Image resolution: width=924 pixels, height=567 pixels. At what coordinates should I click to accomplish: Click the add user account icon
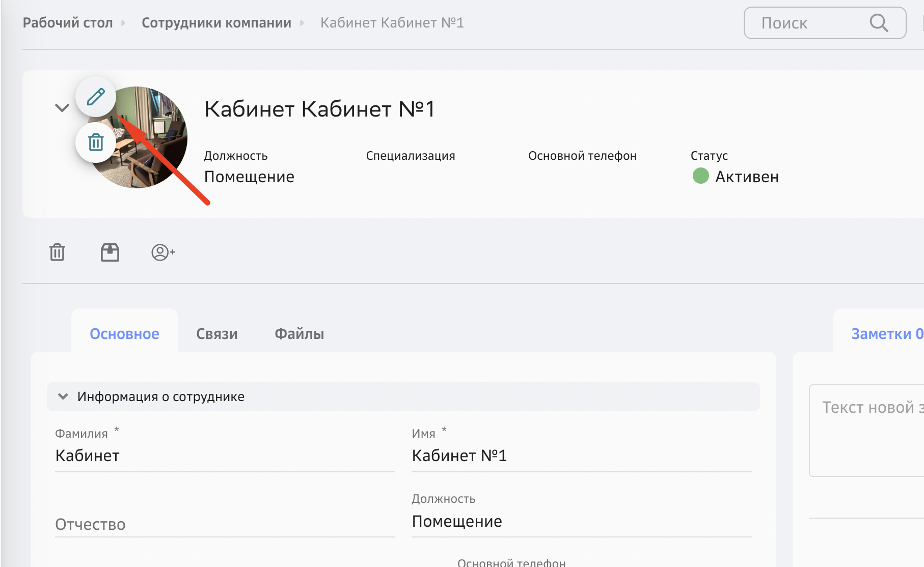[x=163, y=252]
